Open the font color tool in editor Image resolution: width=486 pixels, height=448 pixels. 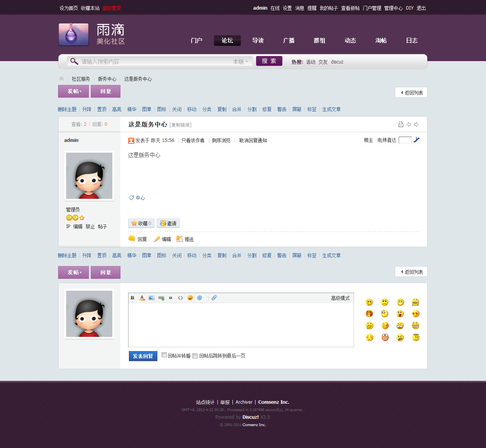tap(142, 298)
